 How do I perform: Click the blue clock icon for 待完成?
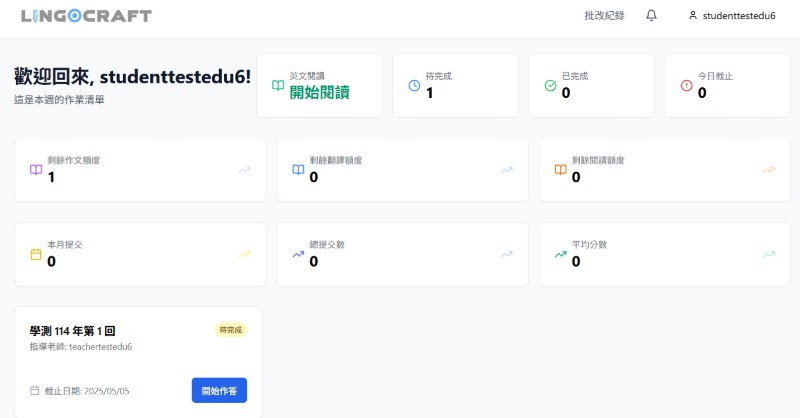coord(414,86)
